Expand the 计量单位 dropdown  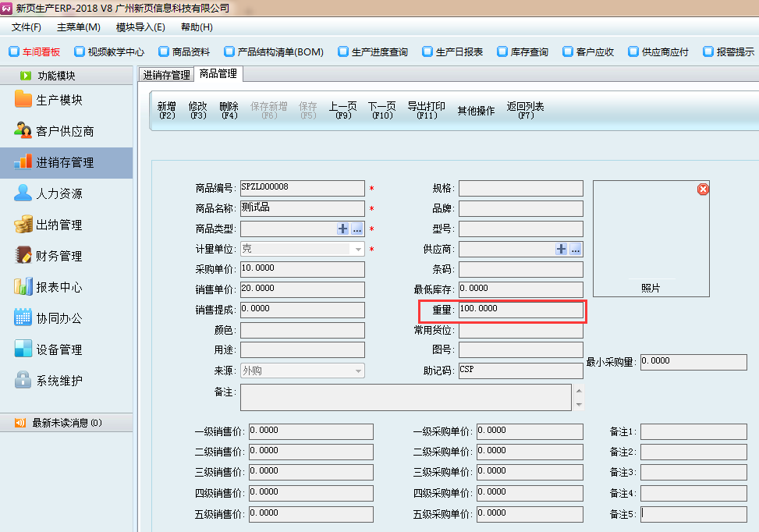pyautogui.click(x=358, y=250)
